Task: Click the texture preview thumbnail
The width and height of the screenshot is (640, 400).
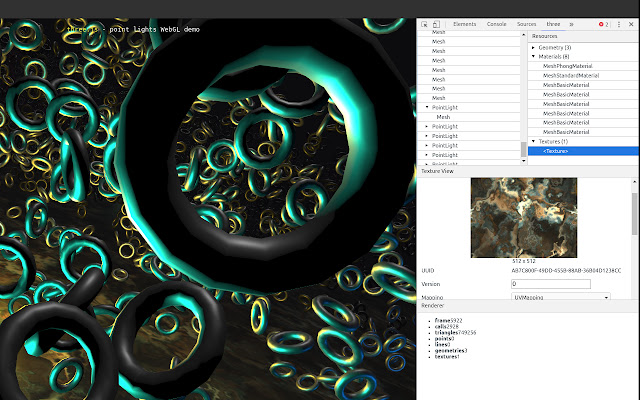Action: point(525,217)
